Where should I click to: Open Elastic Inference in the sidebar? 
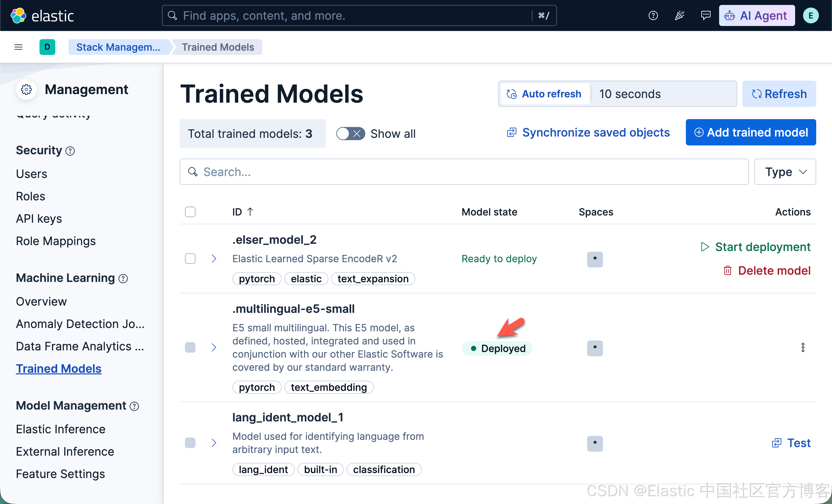tap(61, 429)
